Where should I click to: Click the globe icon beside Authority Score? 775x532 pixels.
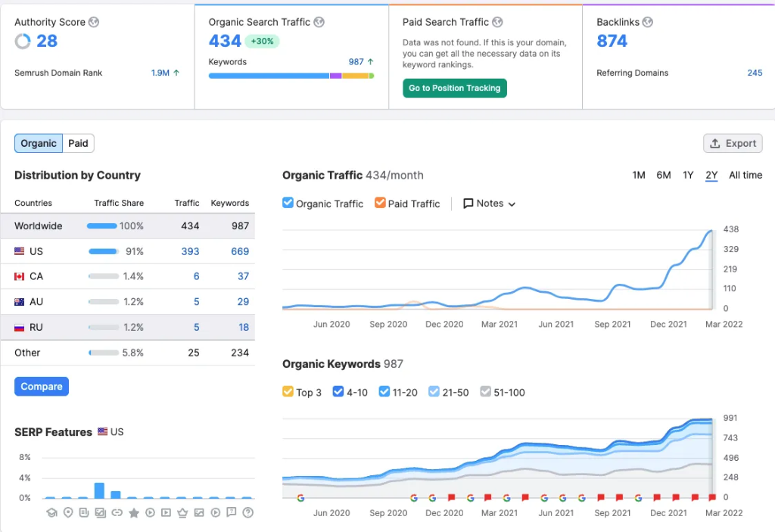94,23
